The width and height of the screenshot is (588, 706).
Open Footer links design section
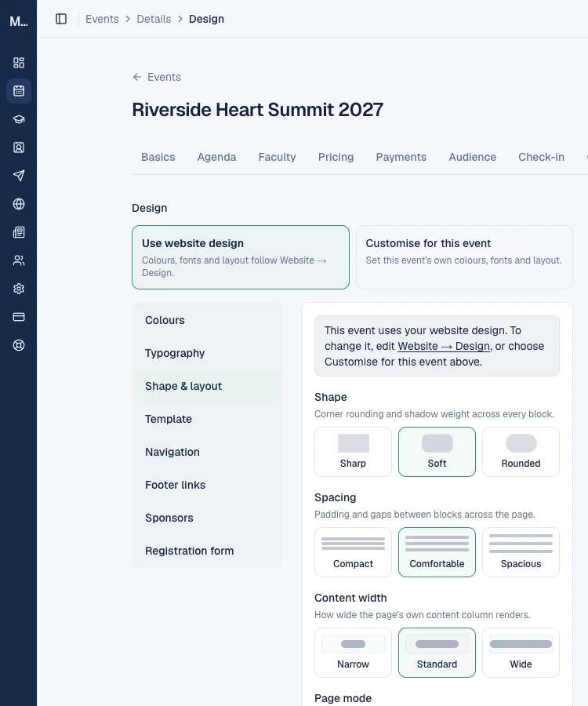[207, 485]
